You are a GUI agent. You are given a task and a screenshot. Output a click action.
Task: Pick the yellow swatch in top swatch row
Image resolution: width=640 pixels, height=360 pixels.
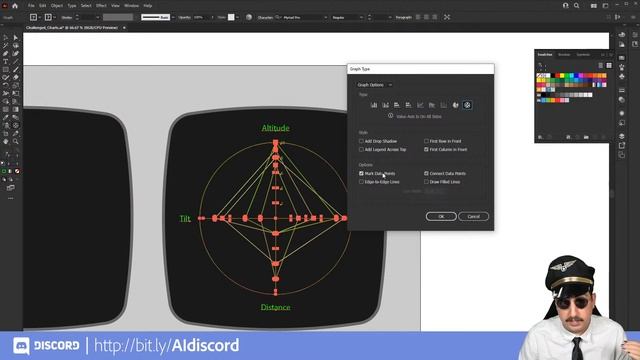562,76
